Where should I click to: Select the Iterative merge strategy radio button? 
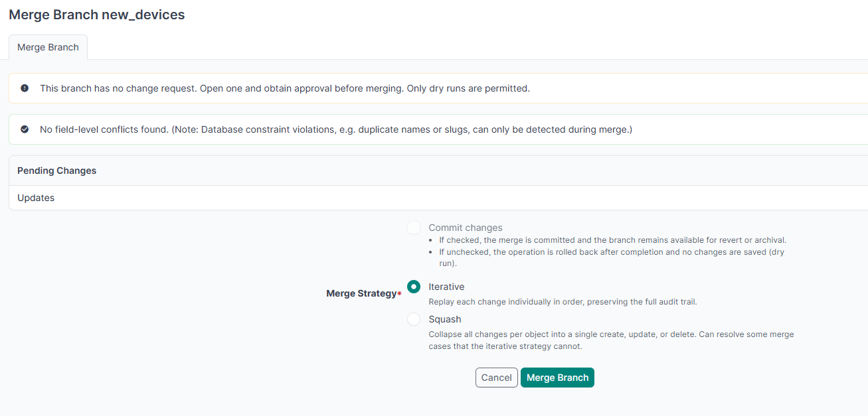click(x=414, y=287)
